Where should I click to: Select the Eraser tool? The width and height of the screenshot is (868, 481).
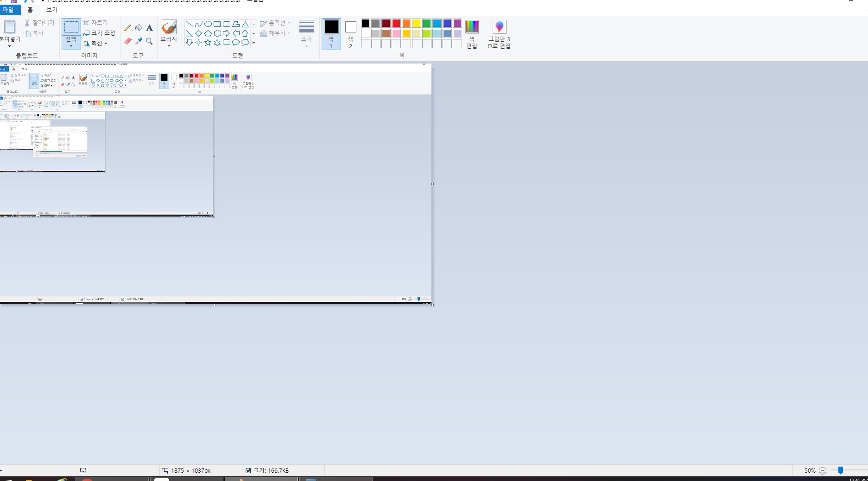click(127, 41)
